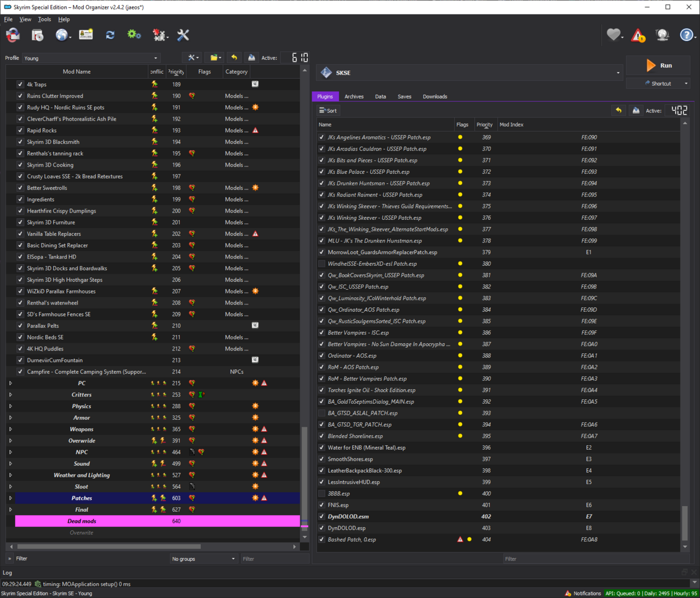Viewport: 700px width, 598px height.
Task: Click mod list restore backup arrow icon
Action: pyautogui.click(x=234, y=58)
